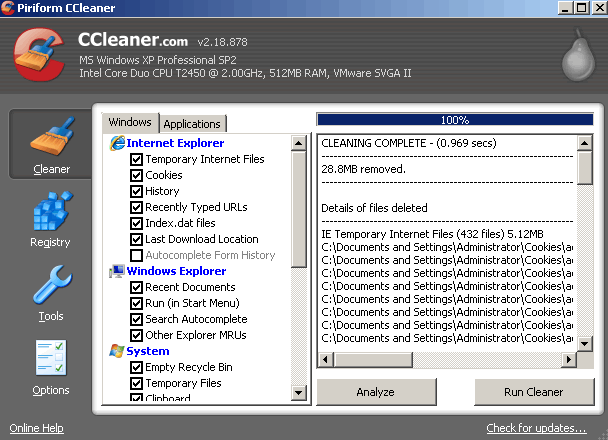Viewport: 608px width, 440px height.
Task: Click the title bar CCleaner icon
Action: click(8, 8)
